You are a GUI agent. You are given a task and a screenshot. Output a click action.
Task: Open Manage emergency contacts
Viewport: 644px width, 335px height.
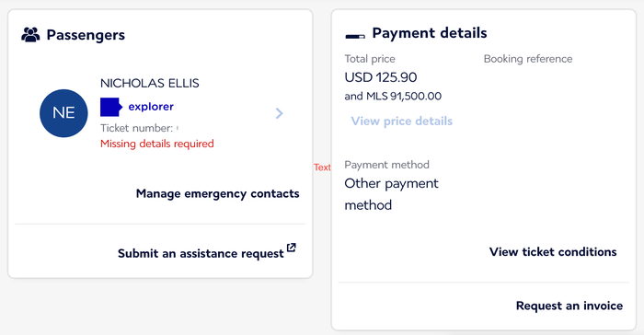[x=218, y=193]
